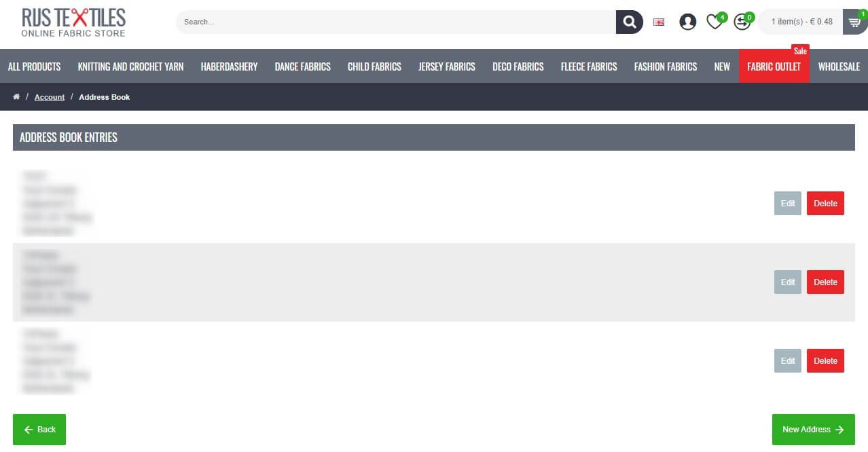The width and height of the screenshot is (868, 452).
Task: Delete the second address entry
Action: (x=825, y=282)
